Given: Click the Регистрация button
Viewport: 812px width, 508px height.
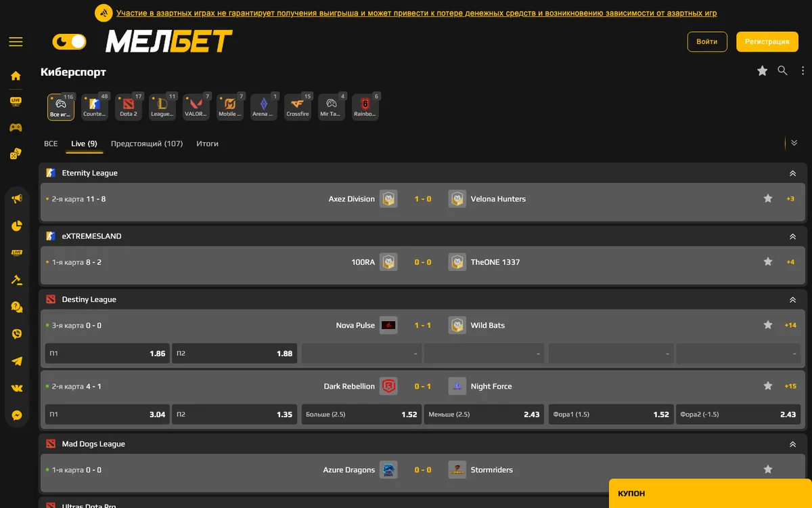Looking at the screenshot, I should (767, 42).
